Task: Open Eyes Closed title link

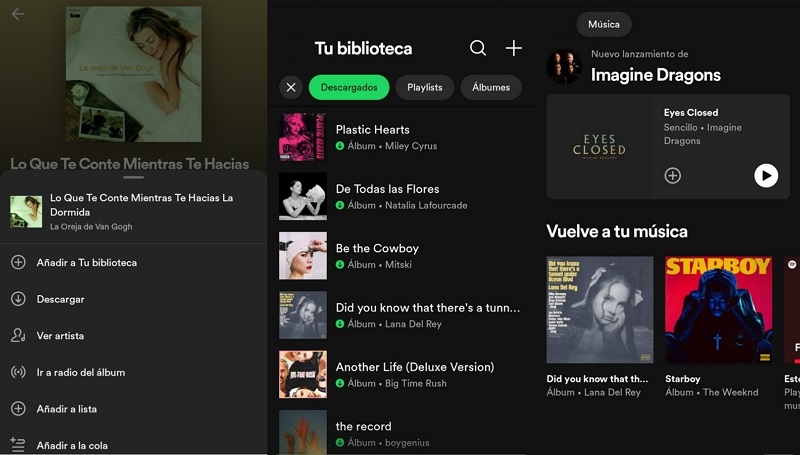Action: click(691, 112)
